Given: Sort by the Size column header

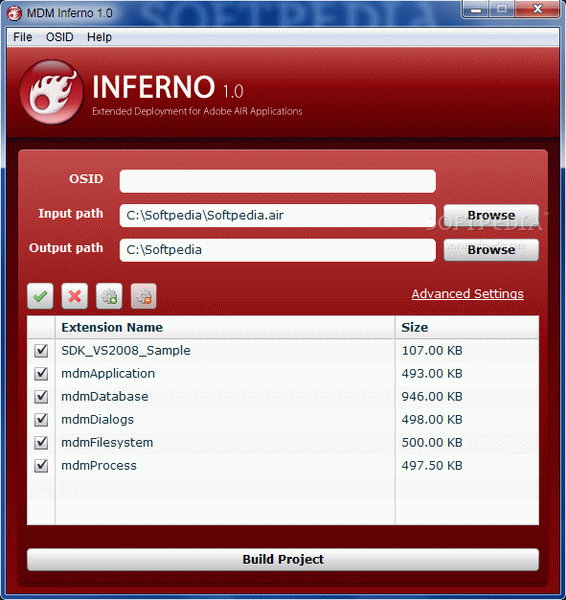Looking at the screenshot, I should coord(467,328).
